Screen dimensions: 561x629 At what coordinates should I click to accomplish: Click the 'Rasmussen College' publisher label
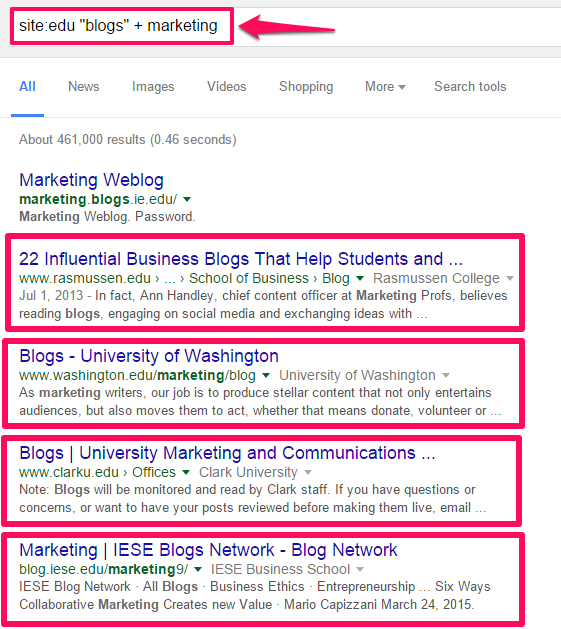(436, 278)
